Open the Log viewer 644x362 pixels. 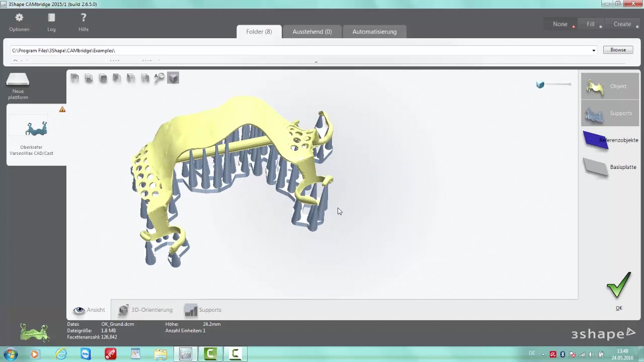click(x=51, y=22)
